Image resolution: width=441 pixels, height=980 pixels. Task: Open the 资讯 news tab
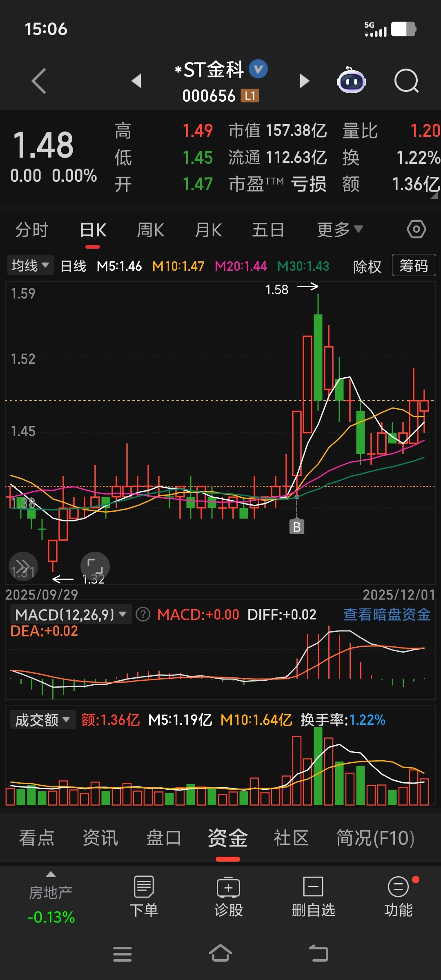[100, 838]
